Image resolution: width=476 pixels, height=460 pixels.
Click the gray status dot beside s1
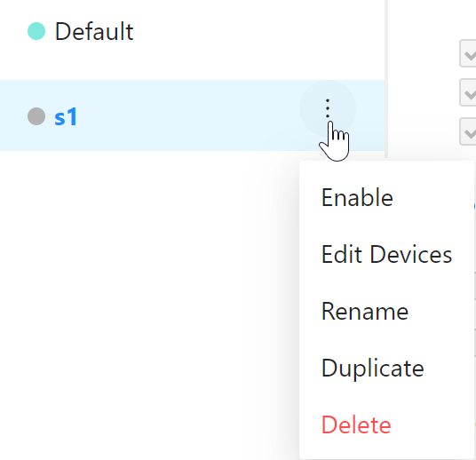point(36,116)
